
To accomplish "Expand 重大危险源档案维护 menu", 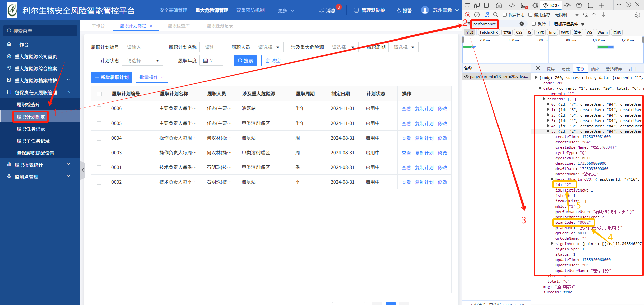I will pos(40,80).
